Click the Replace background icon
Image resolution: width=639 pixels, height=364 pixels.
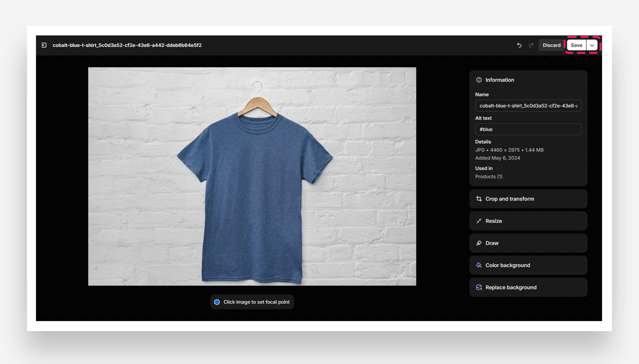tap(479, 288)
